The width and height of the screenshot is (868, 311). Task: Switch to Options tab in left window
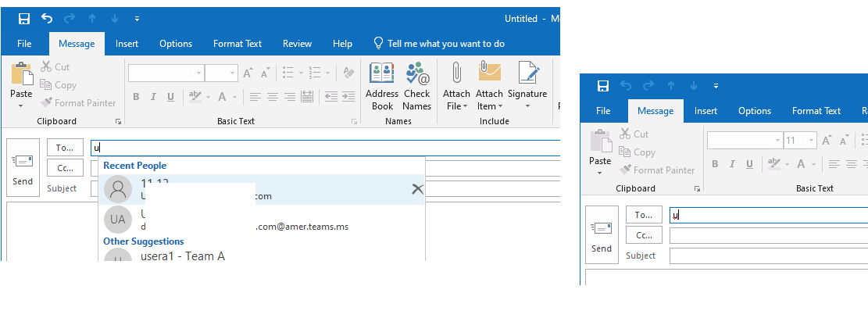176,44
